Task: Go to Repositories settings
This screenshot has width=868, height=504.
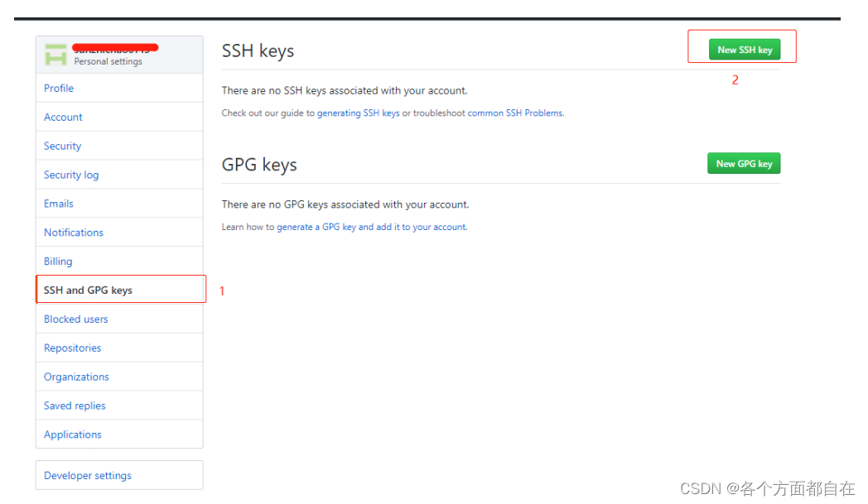Action: click(x=73, y=348)
